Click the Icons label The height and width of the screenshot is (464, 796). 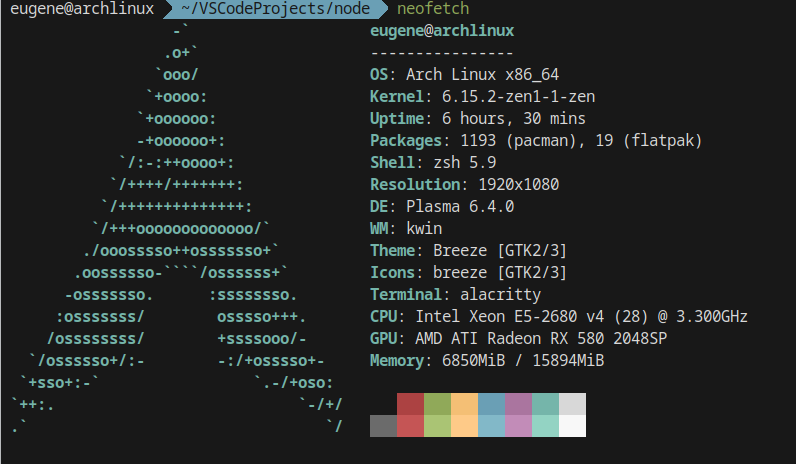click(x=392, y=273)
